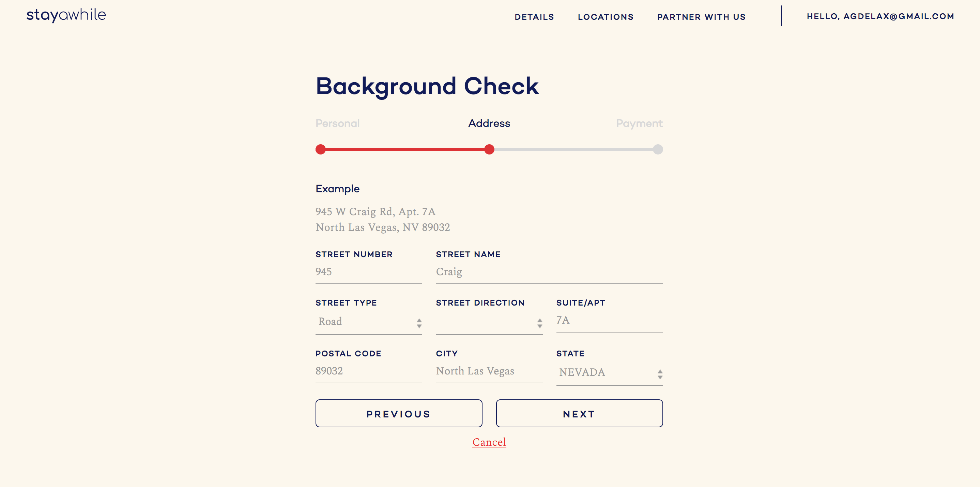Viewport: 980px width, 487px height.
Task: Click the Suite/Apt label
Action: (x=581, y=303)
